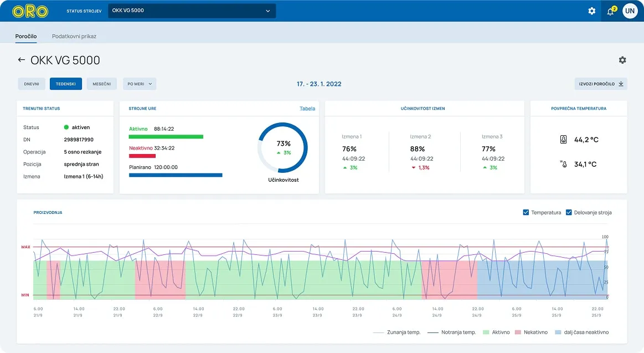Open notifications bell icon
This screenshot has height=353, width=644.
click(610, 11)
